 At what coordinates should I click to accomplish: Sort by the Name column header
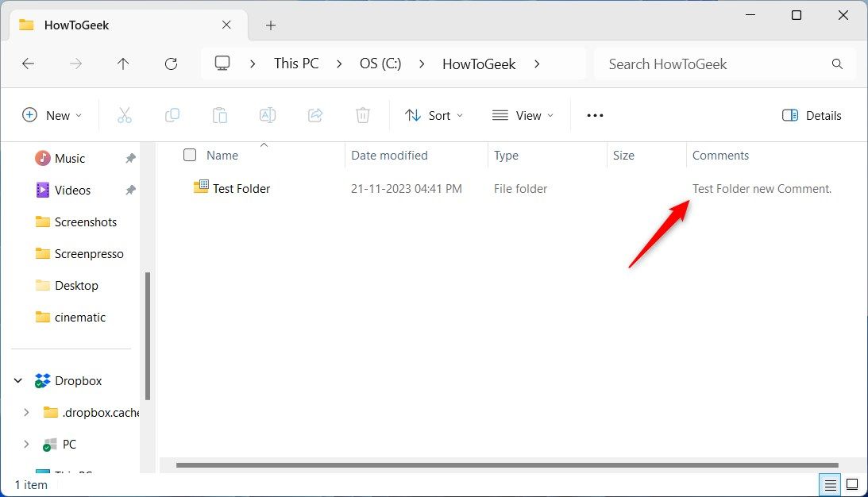pyautogui.click(x=222, y=156)
